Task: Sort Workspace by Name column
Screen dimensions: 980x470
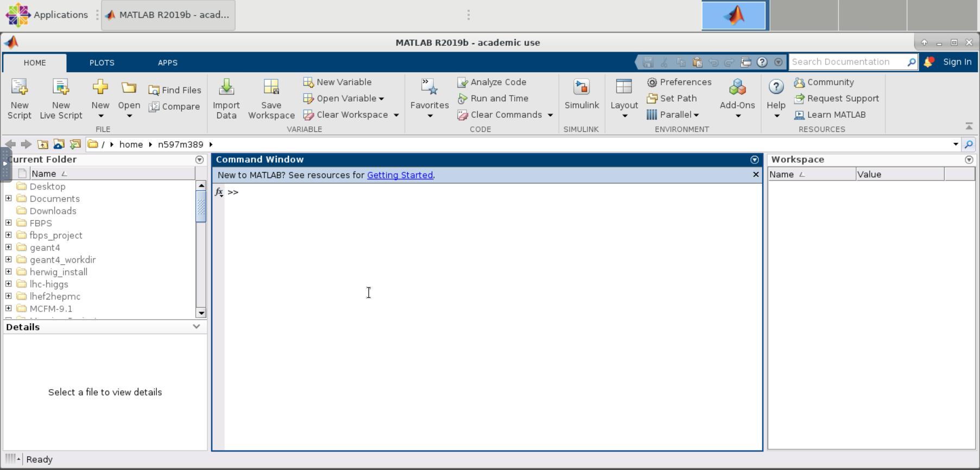Action: [811, 174]
